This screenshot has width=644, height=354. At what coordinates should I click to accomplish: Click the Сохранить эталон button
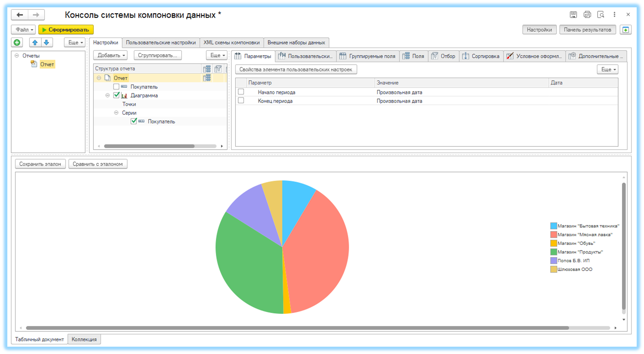pyautogui.click(x=40, y=164)
